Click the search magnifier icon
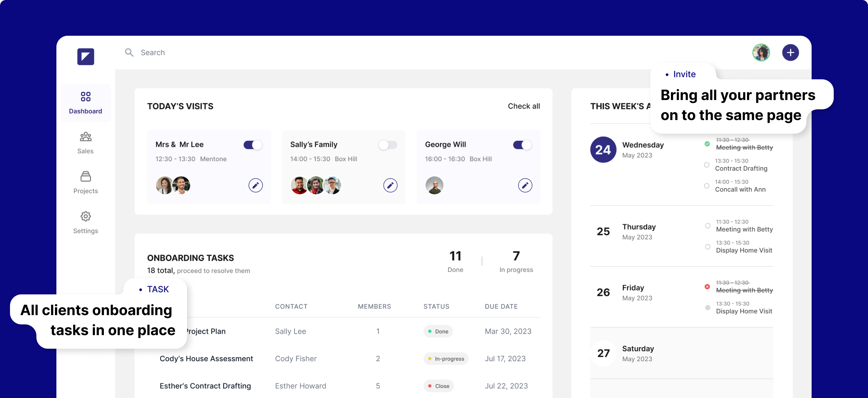The image size is (868, 398). click(x=129, y=53)
